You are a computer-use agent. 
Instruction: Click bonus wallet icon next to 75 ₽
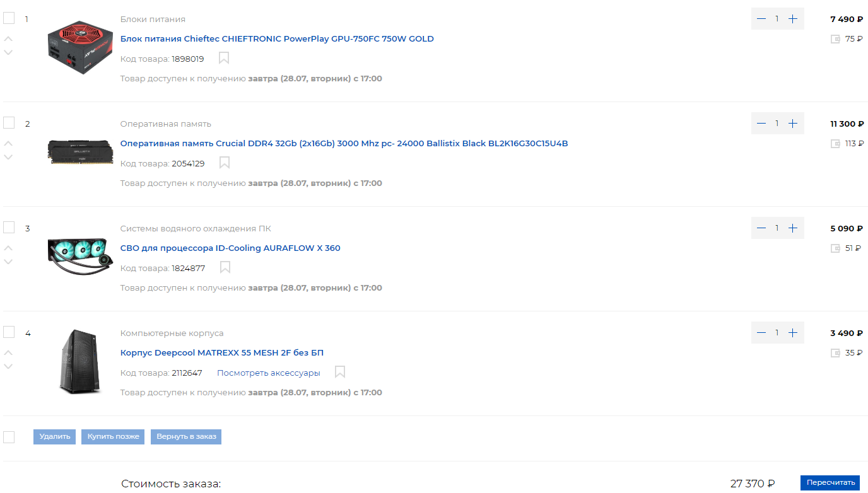pos(836,39)
